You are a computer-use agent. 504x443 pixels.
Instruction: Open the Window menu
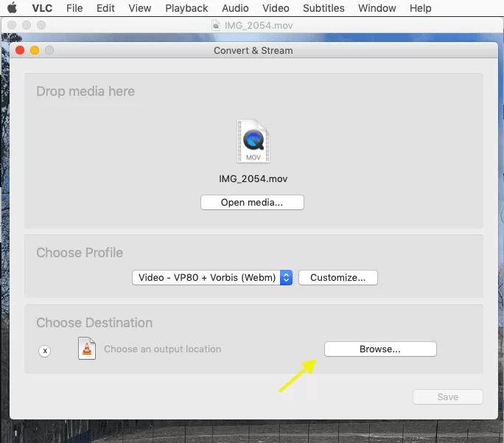coord(377,8)
